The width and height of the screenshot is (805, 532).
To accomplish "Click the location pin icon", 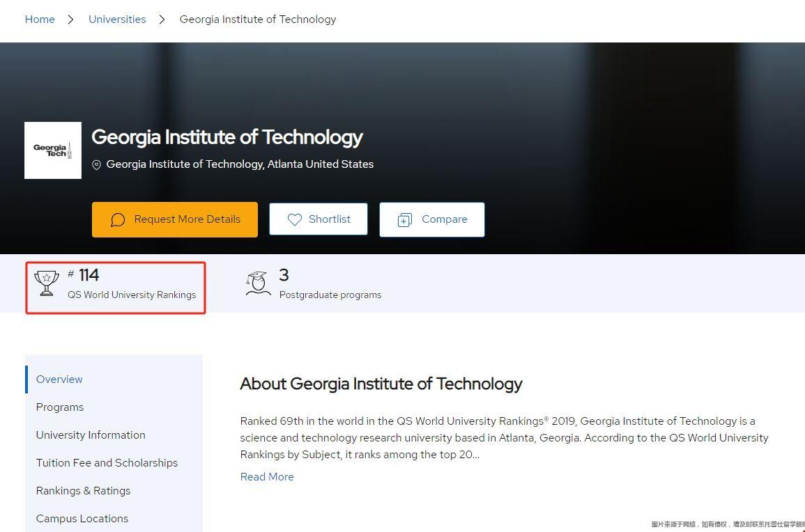I will point(96,164).
